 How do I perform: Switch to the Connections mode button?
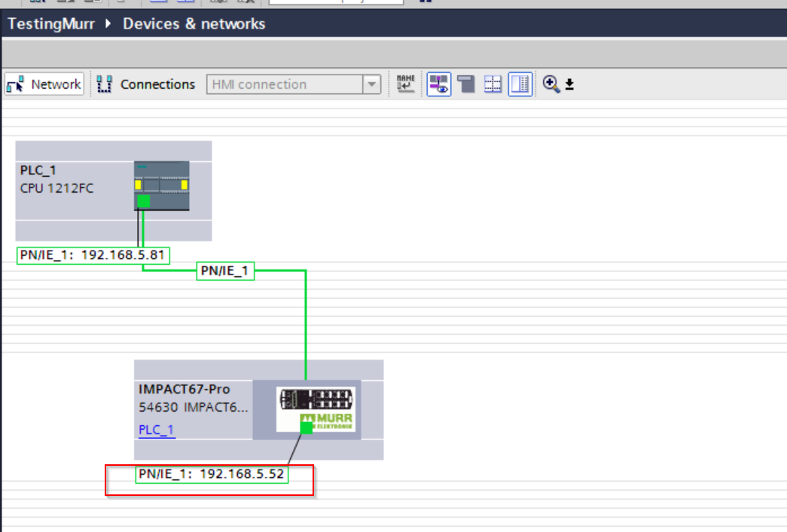pos(145,84)
